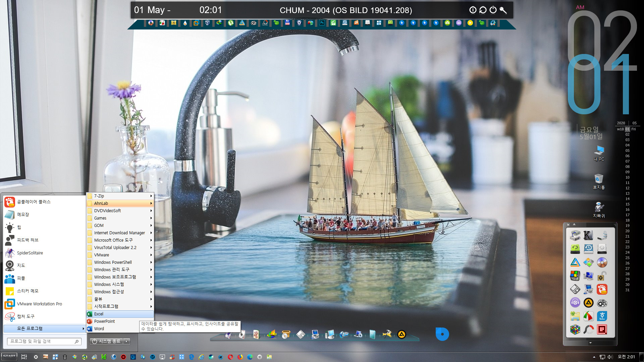Image resolution: width=644 pixels, height=362 pixels.
Task: Open the Microsoft Office 도구 folder
Action: coord(120,240)
